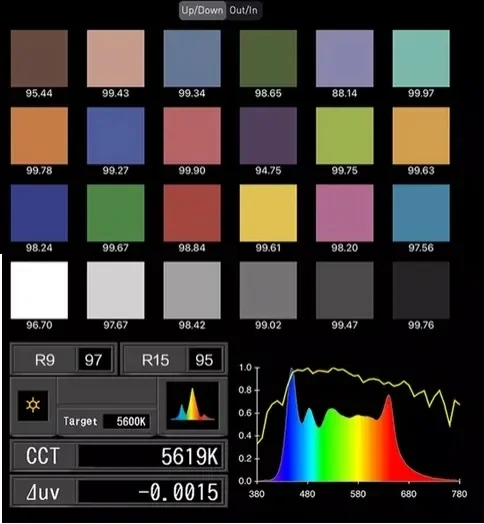Click the CCT reading 5619K

pyautogui.click(x=190, y=456)
